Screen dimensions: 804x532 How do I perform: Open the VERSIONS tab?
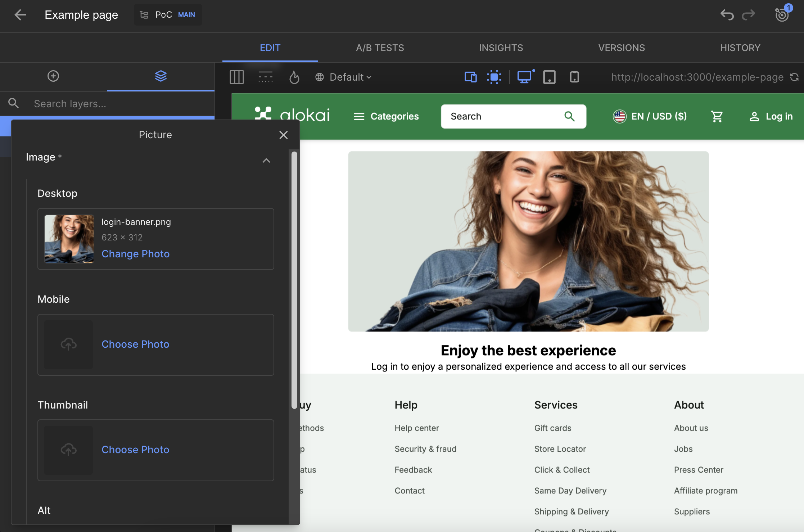coord(622,48)
